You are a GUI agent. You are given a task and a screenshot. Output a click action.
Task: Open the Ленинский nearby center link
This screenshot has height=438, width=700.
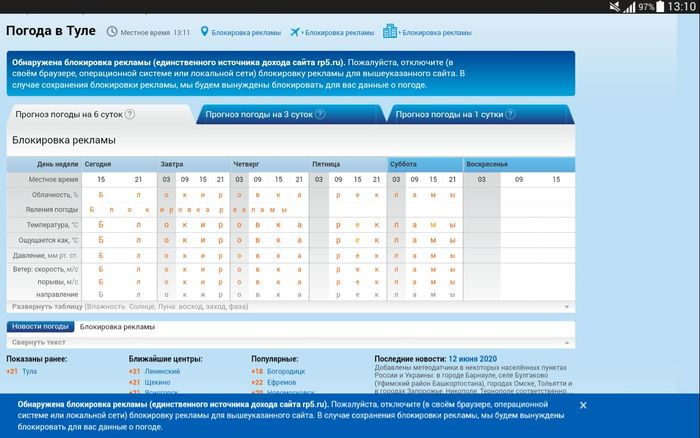coord(162,371)
